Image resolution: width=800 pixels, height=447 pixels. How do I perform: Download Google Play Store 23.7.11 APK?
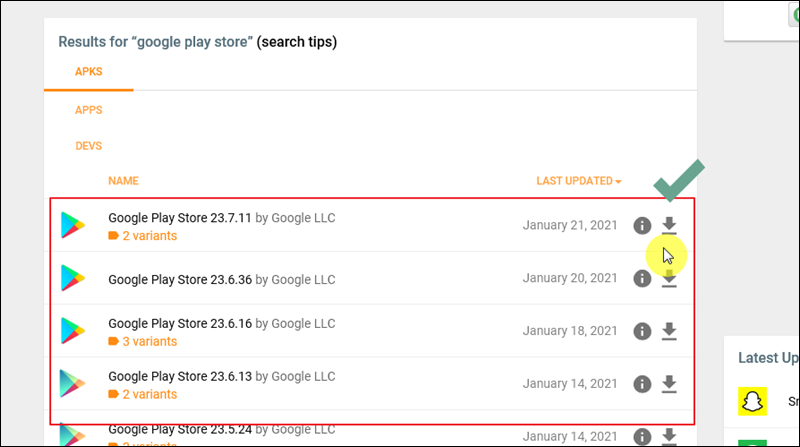(x=669, y=225)
